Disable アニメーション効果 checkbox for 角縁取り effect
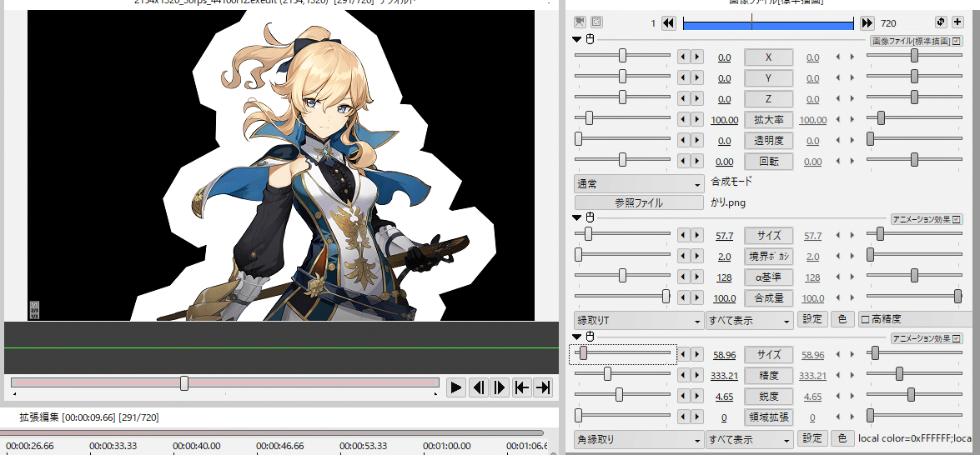The height and width of the screenshot is (455, 980). (957, 338)
